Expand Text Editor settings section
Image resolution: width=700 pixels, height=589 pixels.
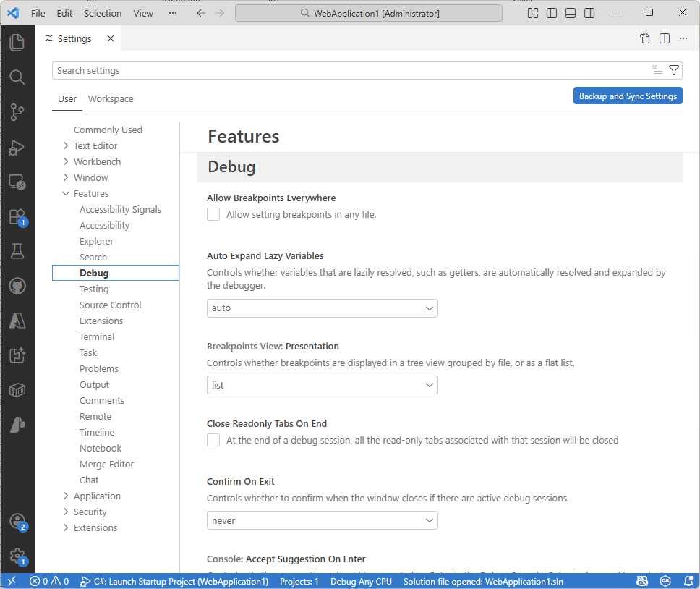pyautogui.click(x=66, y=145)
